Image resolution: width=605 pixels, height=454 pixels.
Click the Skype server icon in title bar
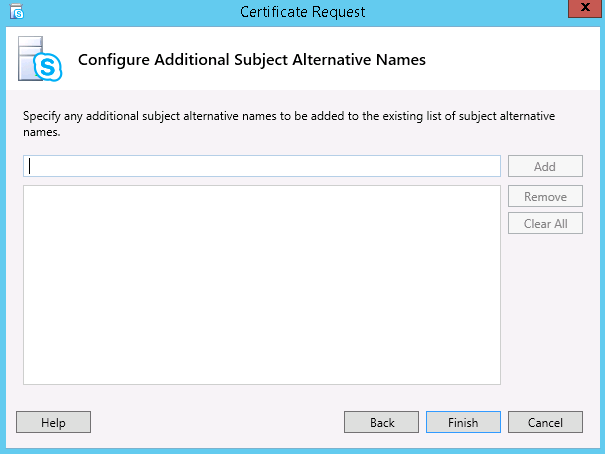(x=17, y=11)
